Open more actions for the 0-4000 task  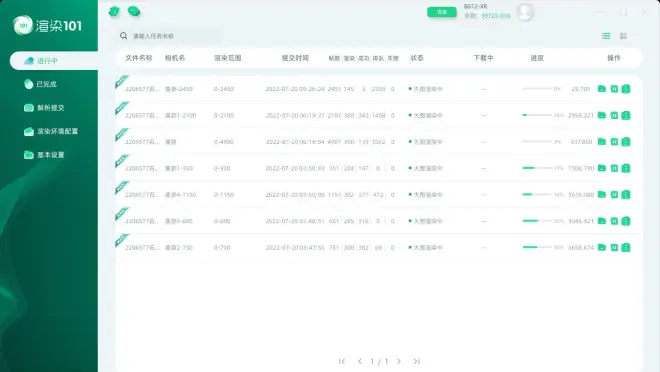pos(626,142)
